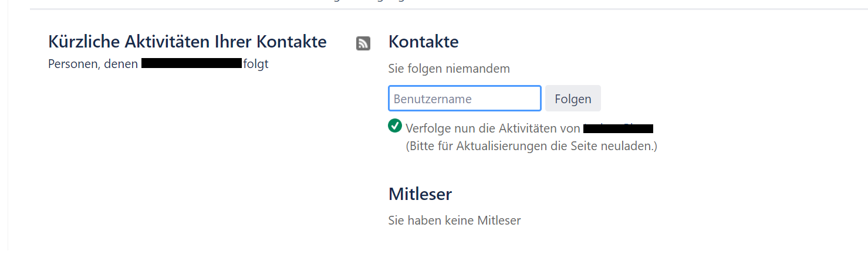Click the 'Personen, denen' subtitle text
Viewport: 868px width, 268px height.
[93, 64]
